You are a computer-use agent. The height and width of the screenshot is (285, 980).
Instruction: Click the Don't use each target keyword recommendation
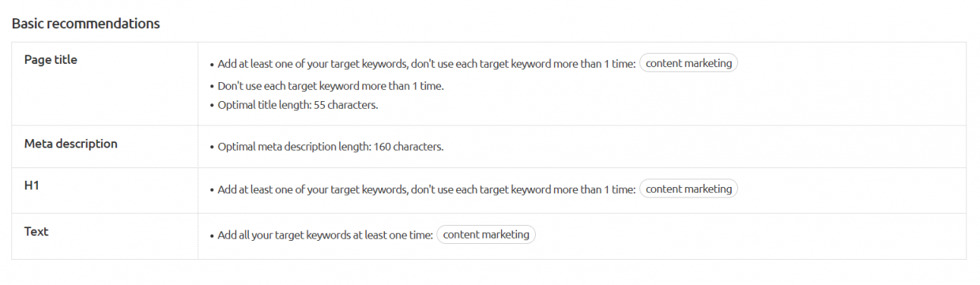(330, 86)
